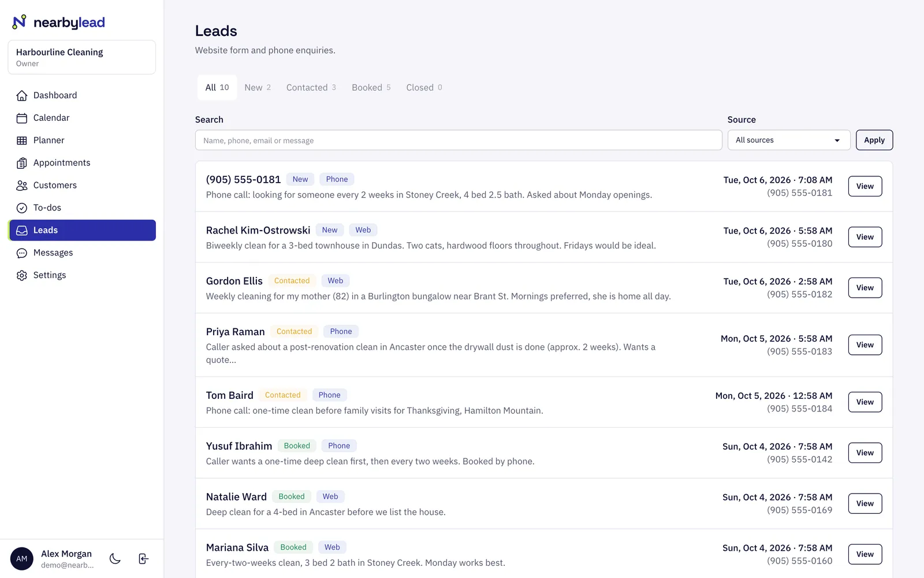Click the sign out icon

click(x=144, y=558)
